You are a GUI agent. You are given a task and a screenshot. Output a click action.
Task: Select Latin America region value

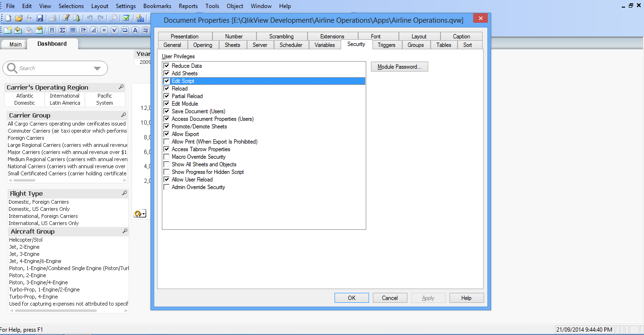(x=65, y=103)
